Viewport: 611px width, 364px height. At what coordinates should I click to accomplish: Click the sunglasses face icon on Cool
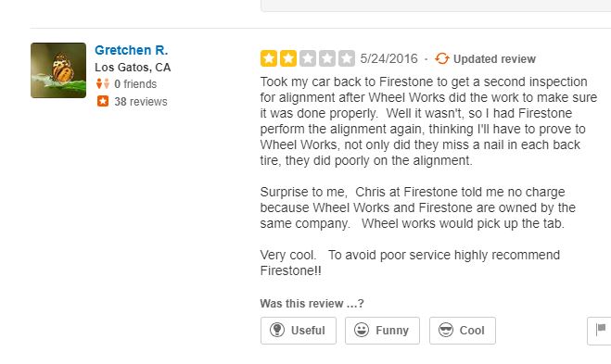coord(445,330)
